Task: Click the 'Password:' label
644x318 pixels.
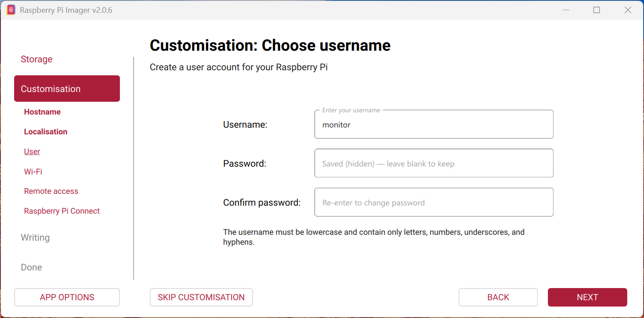Action: click(x=245, y=164)
